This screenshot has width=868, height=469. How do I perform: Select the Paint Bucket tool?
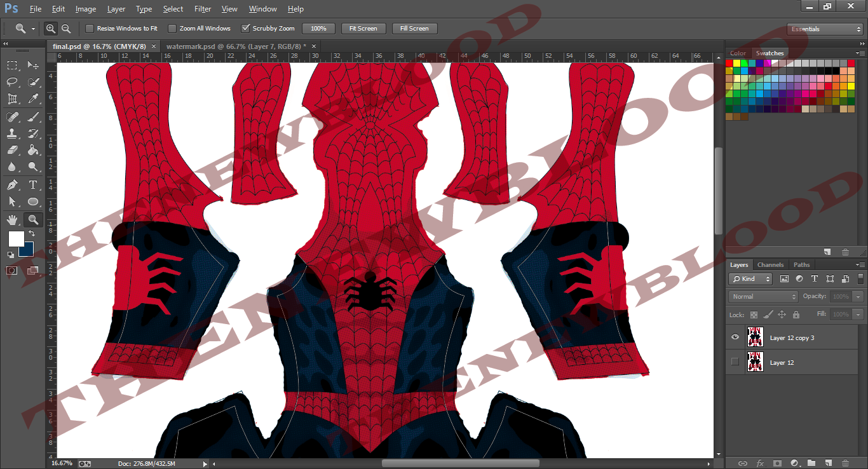tap(33, 151)
